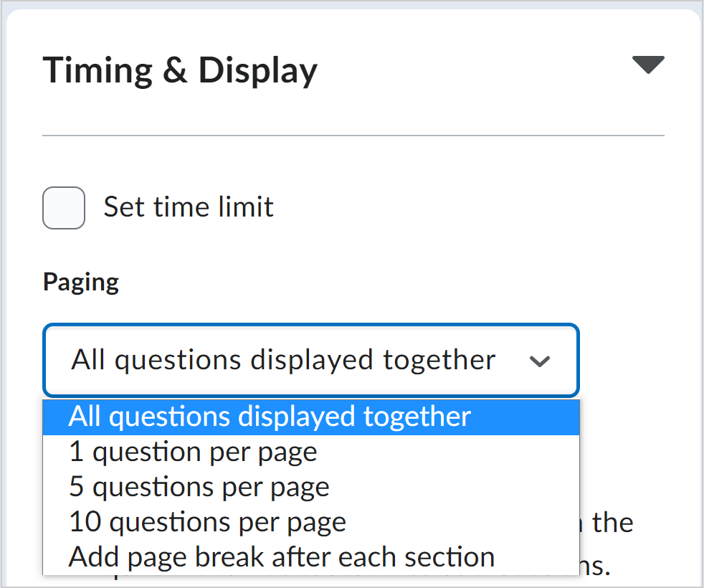Choose 1 question per page

(193, 452)
